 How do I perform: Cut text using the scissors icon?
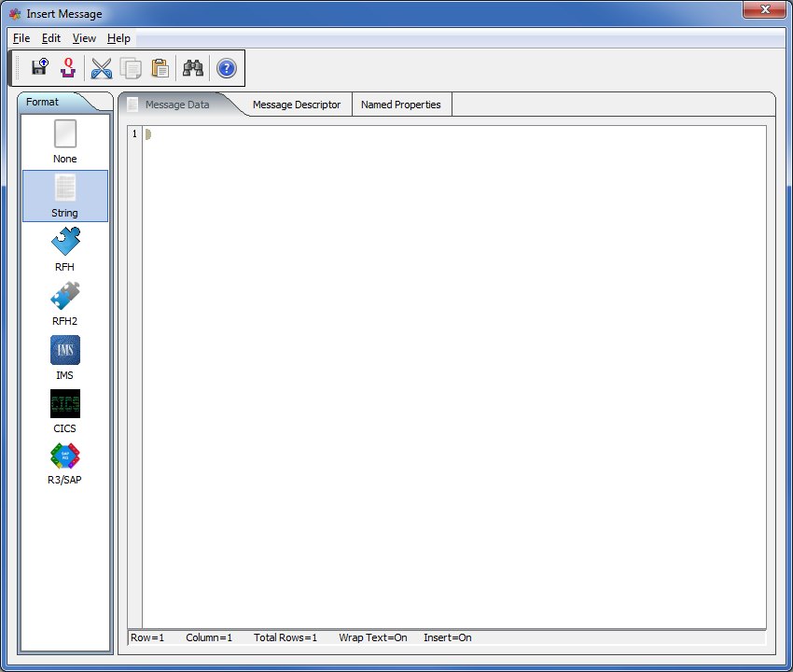(x=101, y=68)
